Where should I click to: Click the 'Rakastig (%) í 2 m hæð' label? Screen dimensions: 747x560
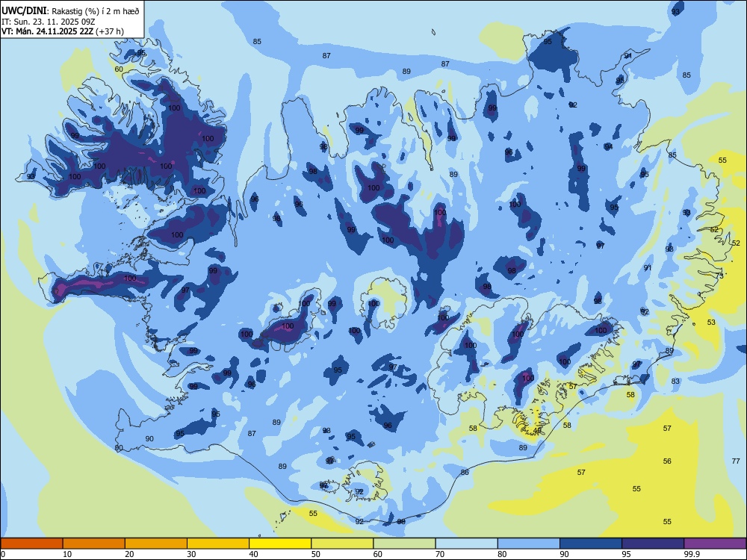point(96,11)
